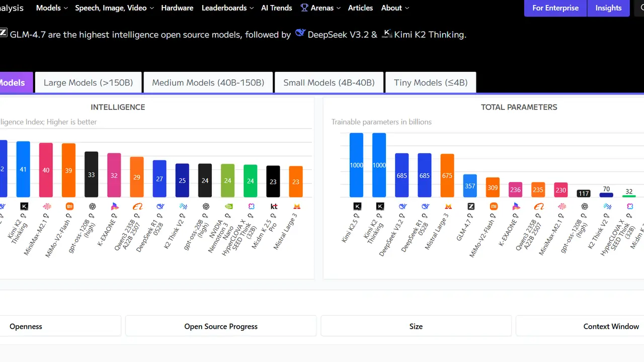Click the Kimi K2.5 logo in parameters chart
Screen dimensions: 644x362
pyautogui.click(x=357, y=206)
